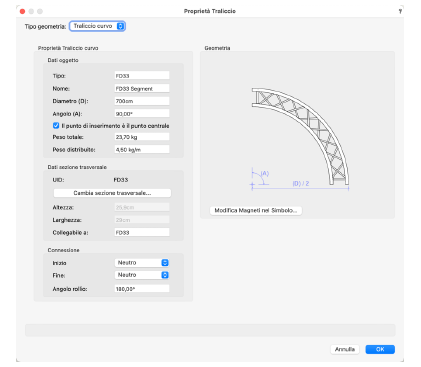421x367 pixels.
Task: Click the Tipo input field
Action: pyautogui.click(x=142, y=76)
